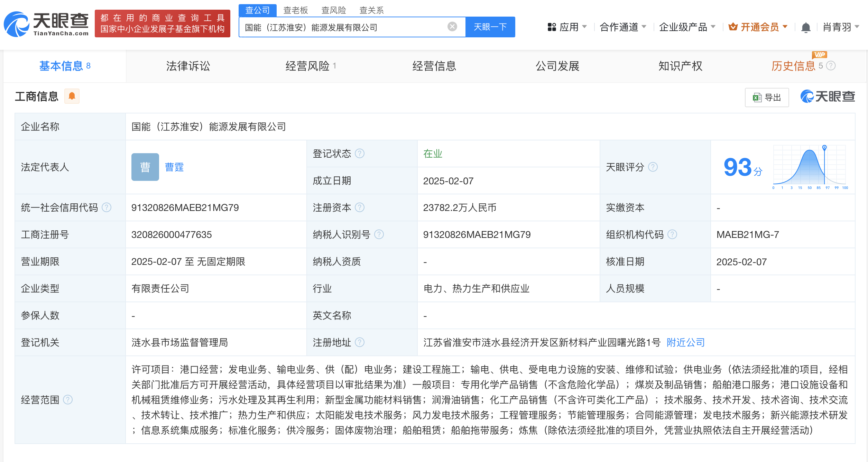Click help icon beside 历史信息 tab
Screen dimensions: 868x462
(831, 66)
